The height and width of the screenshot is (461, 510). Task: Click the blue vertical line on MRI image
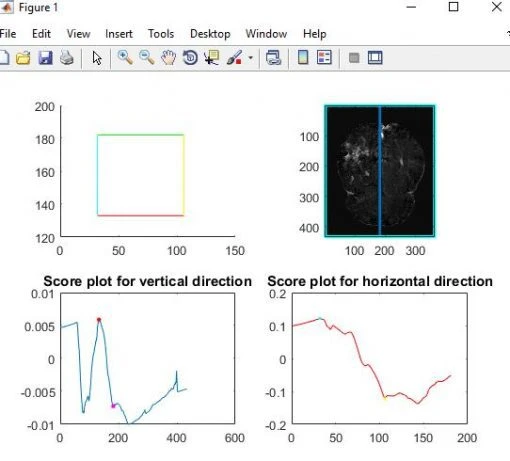pos(380,171)
